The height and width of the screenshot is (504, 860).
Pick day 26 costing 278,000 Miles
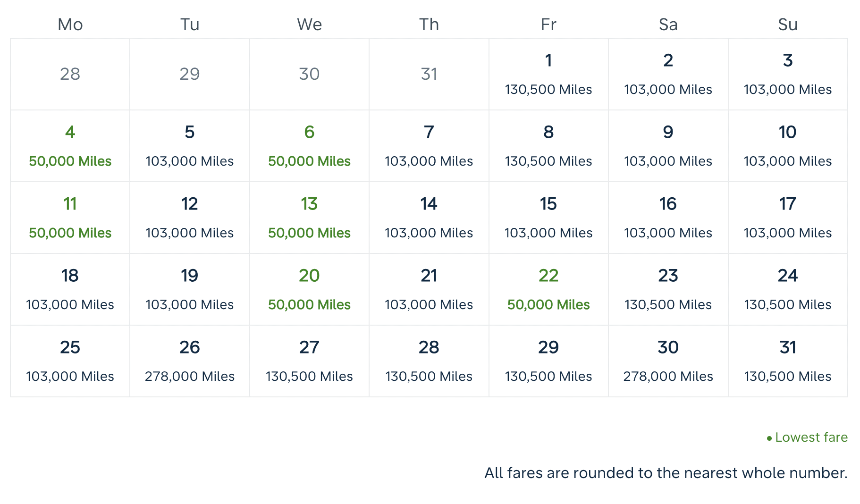point(190,361)
